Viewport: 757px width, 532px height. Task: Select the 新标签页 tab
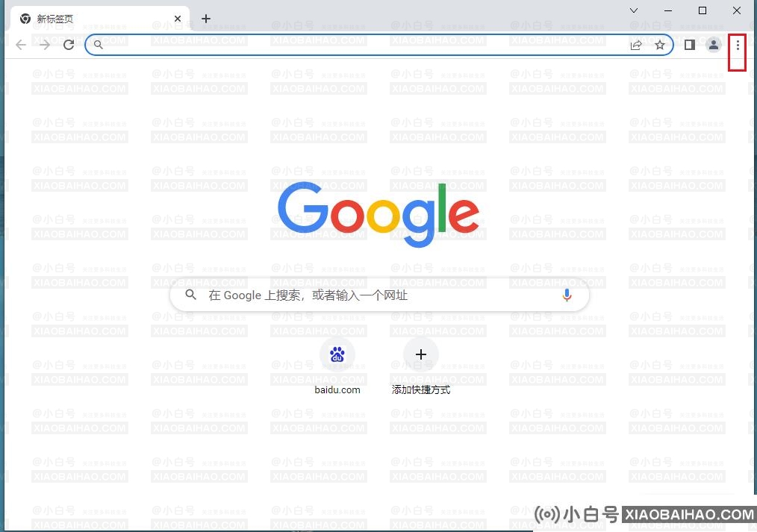point(99,19)
